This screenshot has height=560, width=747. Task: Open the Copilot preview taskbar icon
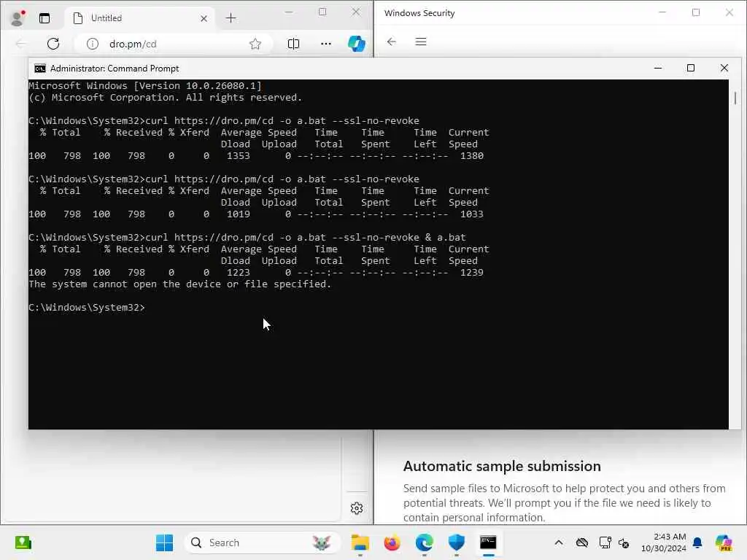[x=724, y=542]
